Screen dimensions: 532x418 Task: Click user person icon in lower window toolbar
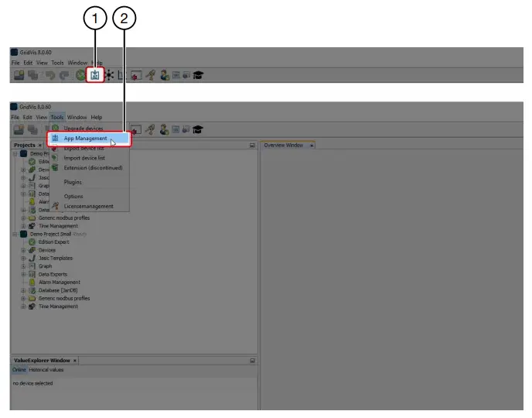pos(164,129)
